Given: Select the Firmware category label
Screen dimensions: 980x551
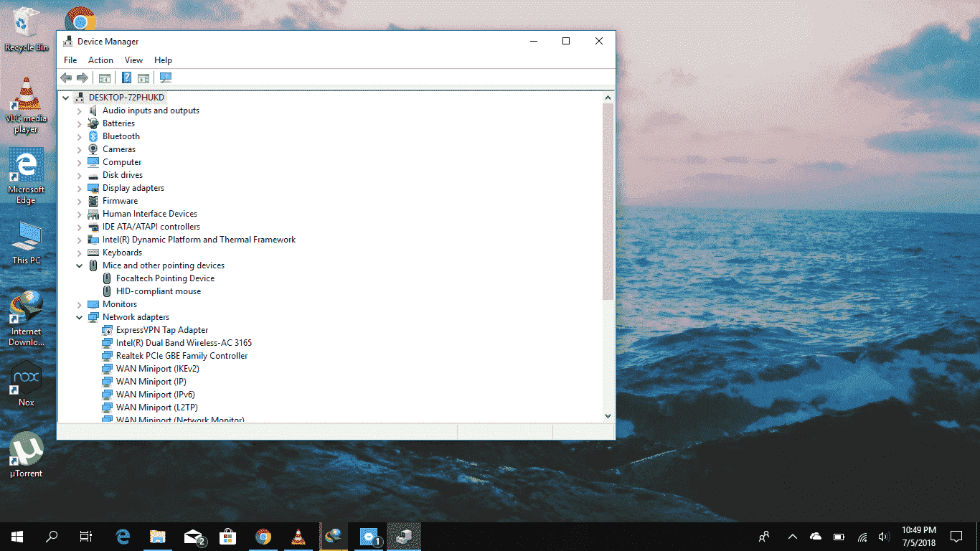Looking at the screenshot, I should [120, 201].
